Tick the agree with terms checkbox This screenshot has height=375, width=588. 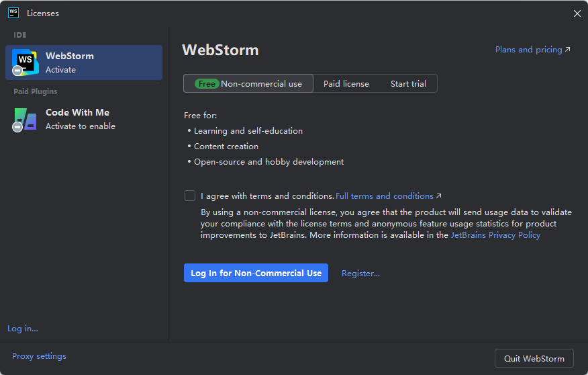pyautogui.click(x=190, y=196)
